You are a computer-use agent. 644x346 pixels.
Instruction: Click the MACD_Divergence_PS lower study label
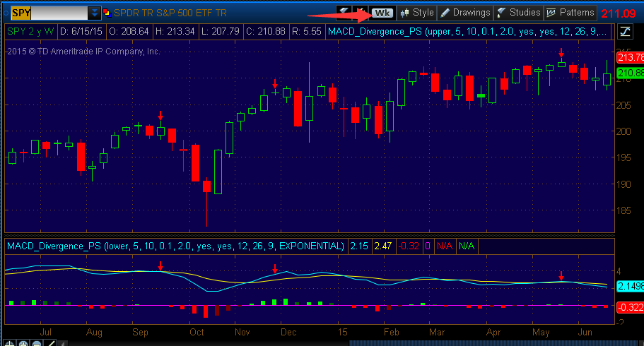[x=176, y=246]
